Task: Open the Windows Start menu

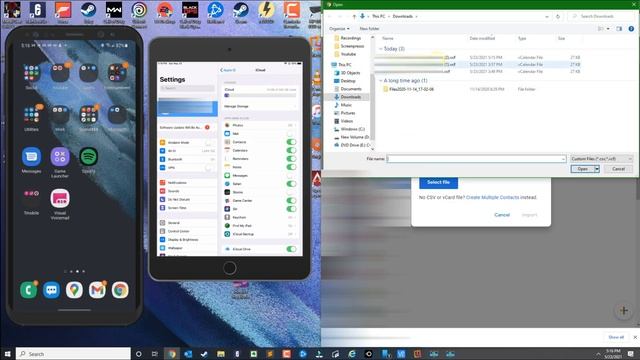Action: [x=7, y=354]
